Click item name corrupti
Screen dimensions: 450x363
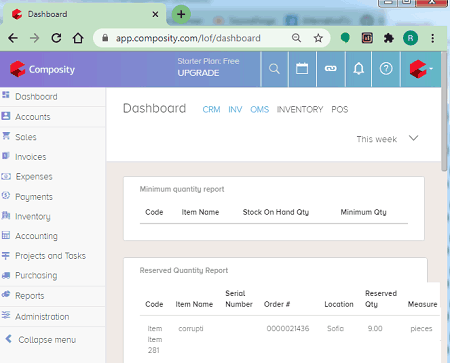tap(191, 328)
